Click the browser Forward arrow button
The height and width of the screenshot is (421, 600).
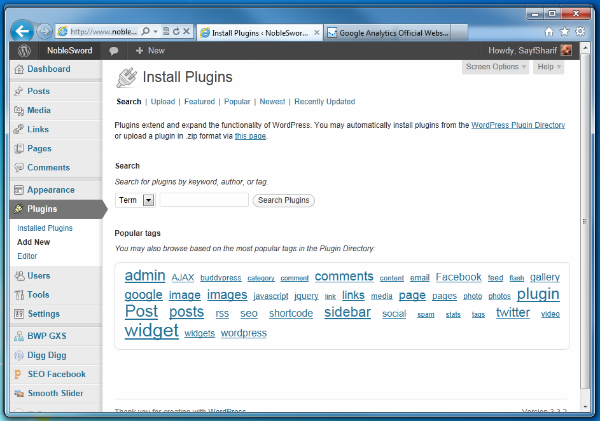click(44, 31)
